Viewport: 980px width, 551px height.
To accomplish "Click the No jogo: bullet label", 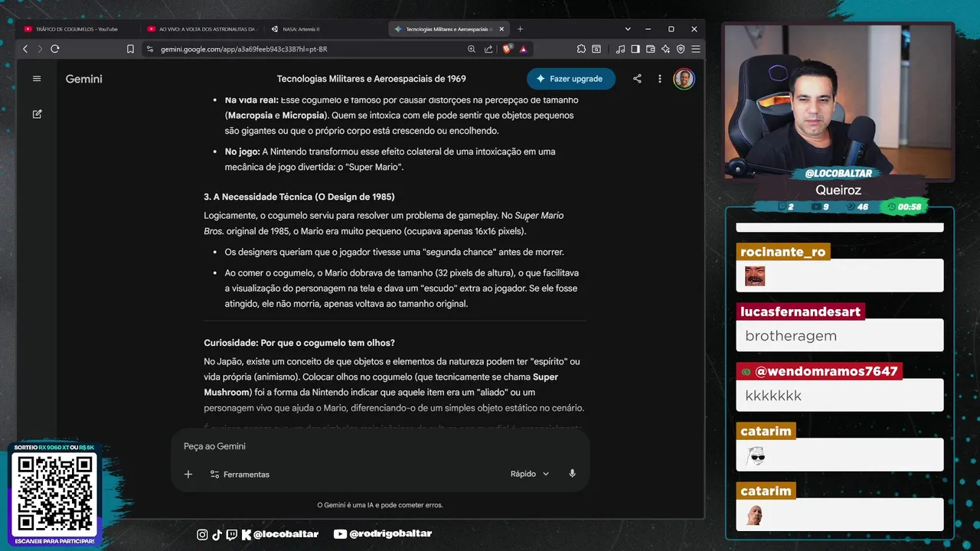I will click(x=242, y=152).
